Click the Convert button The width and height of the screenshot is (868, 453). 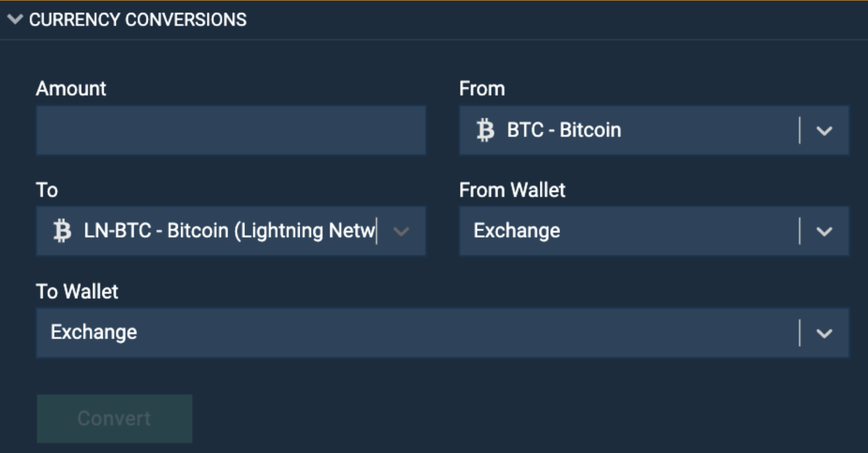coord(114,418)
